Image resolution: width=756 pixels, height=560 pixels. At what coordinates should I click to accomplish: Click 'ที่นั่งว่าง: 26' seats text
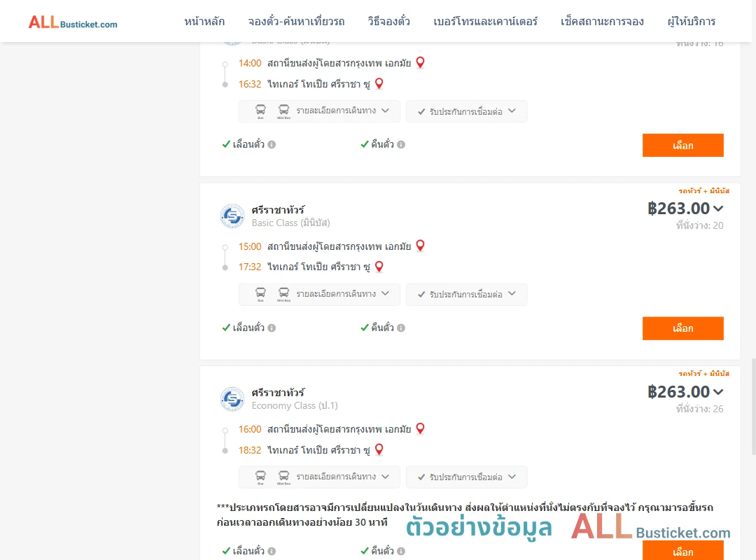coord(699,409)
